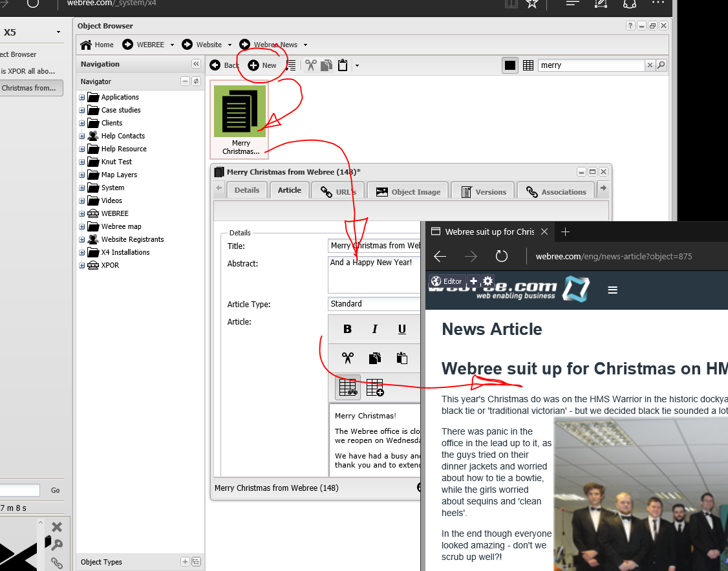Open Website breadcrumb dropdown arrow
This screenshot has height=571, width=728.
click(230, 45)
